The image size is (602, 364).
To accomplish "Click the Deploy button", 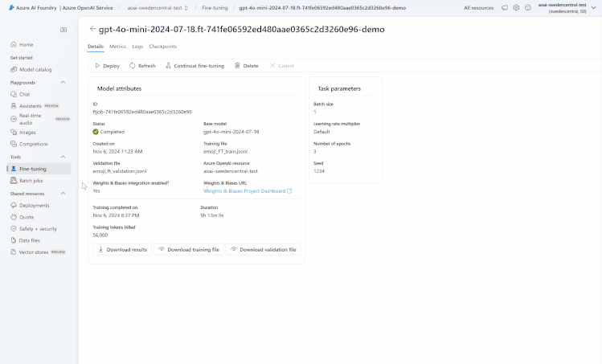I will tap(108, 66).
